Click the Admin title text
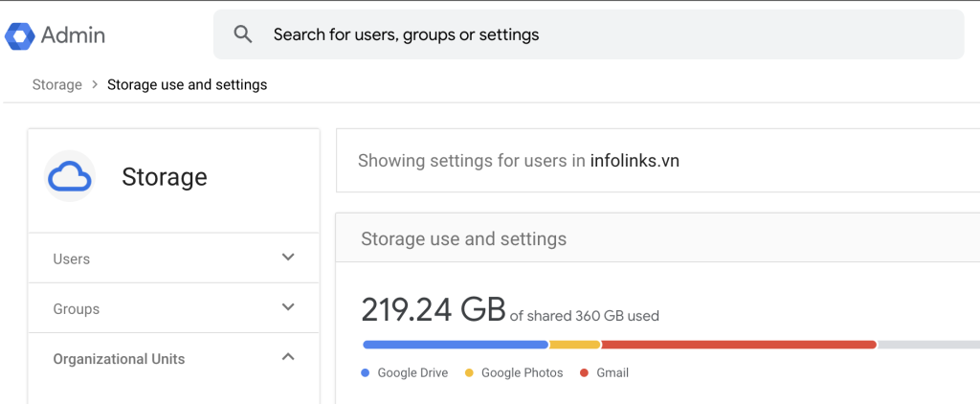Image resolution: width=980 pixels, height=404 pixels. coord(73,35)
